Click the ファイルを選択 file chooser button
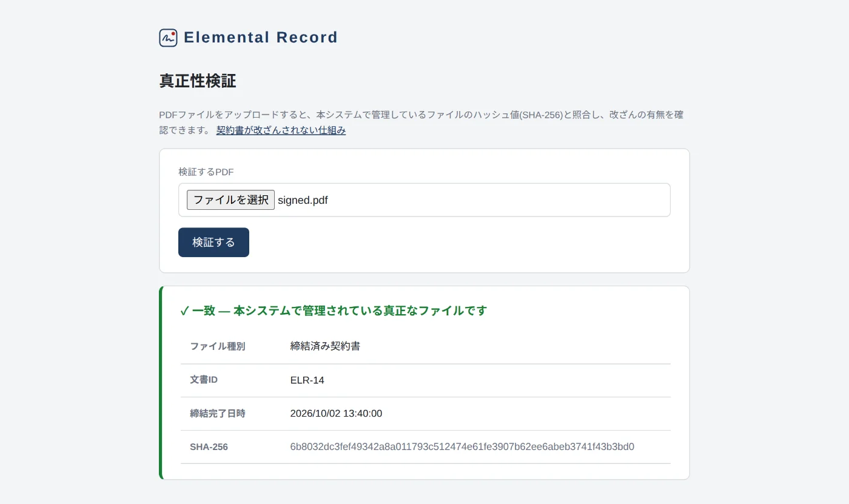The image size is (849, 504). pyautogui.click(x=230, y=200)
